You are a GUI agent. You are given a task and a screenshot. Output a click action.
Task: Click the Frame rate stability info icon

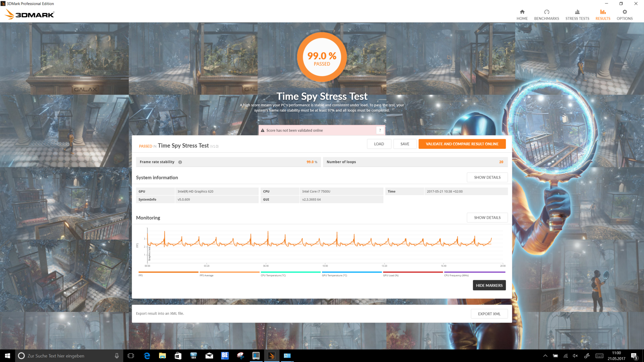pyautogui.click(x=180, y=162)
